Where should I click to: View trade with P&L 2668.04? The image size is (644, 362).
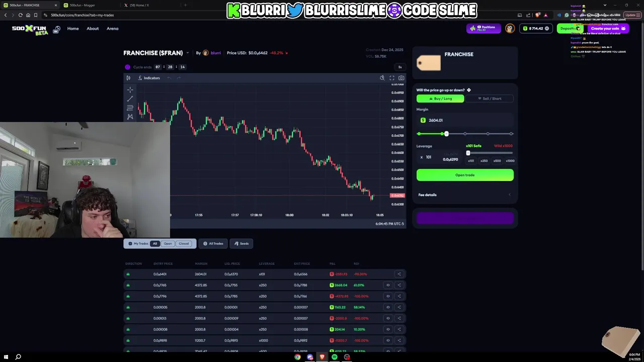(388, 285)
